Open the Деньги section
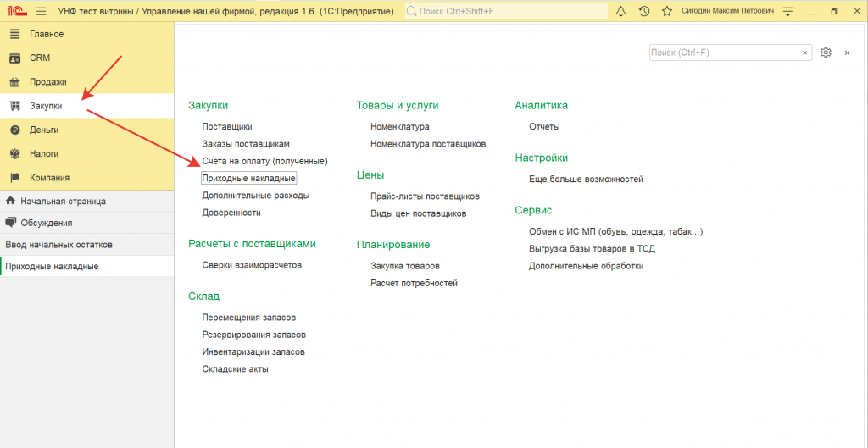Image resolution: width=868 pixels, height=448 pixels. (87, 130)
